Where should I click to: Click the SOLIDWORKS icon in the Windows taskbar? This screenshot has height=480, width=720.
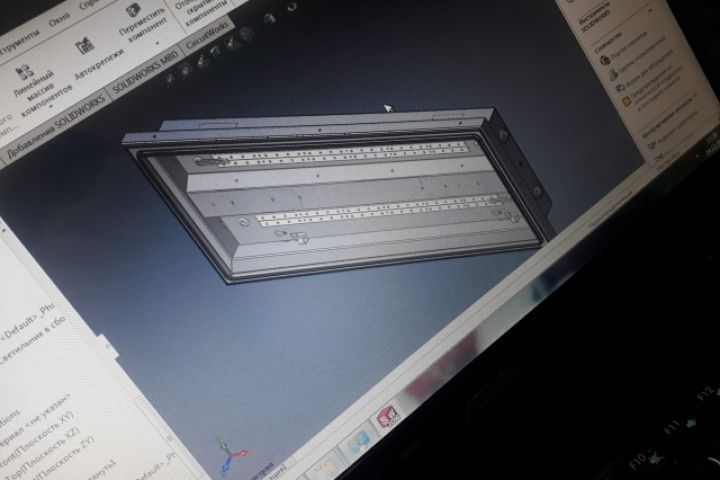click(388, 418)
